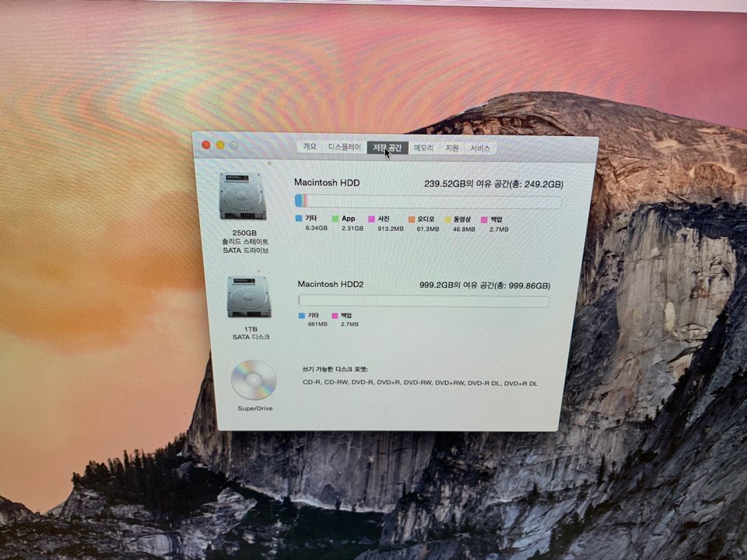Viewport: 747px width, 560px height.
Task: Select the 저장 공간 tab
Action: [x=388, y=148]
